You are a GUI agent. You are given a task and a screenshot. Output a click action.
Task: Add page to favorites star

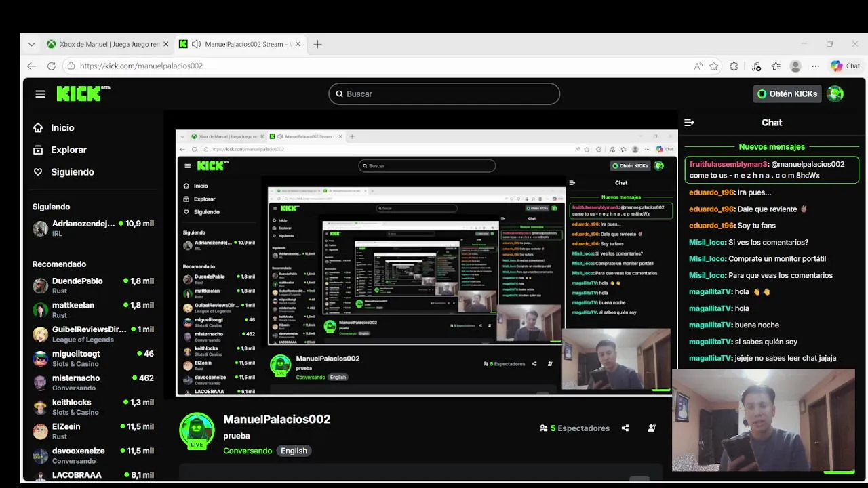coord(713,66)
